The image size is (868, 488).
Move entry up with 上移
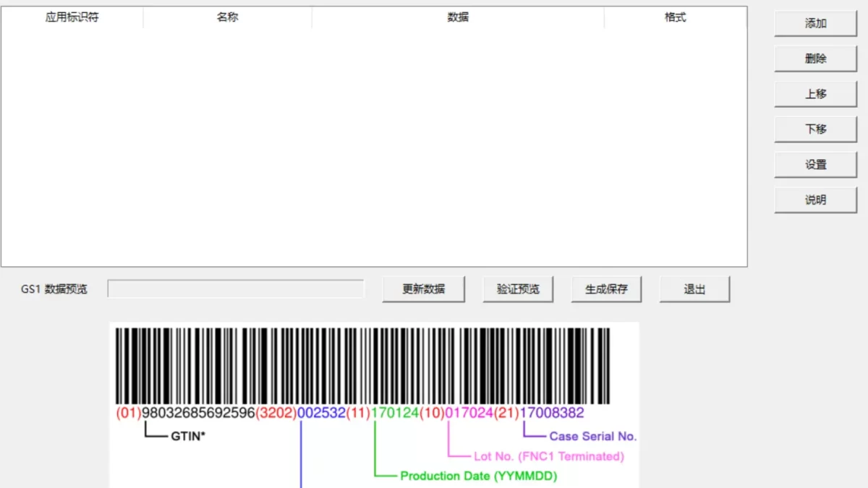click(815, 94)
